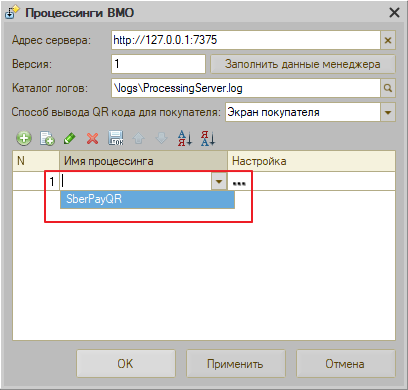Sort the list descending Я-А

[x=208, y=138]
